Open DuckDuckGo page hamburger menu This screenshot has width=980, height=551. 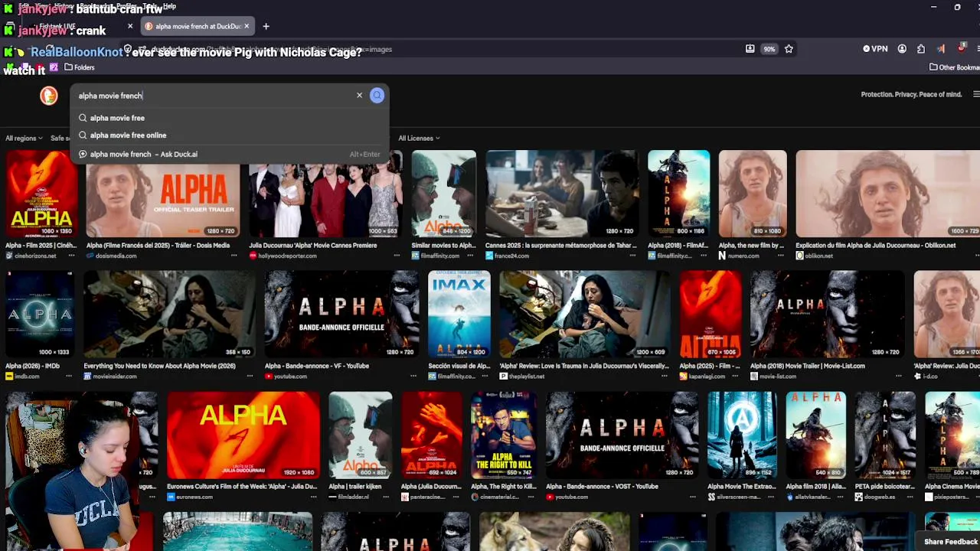click(976, 95)
